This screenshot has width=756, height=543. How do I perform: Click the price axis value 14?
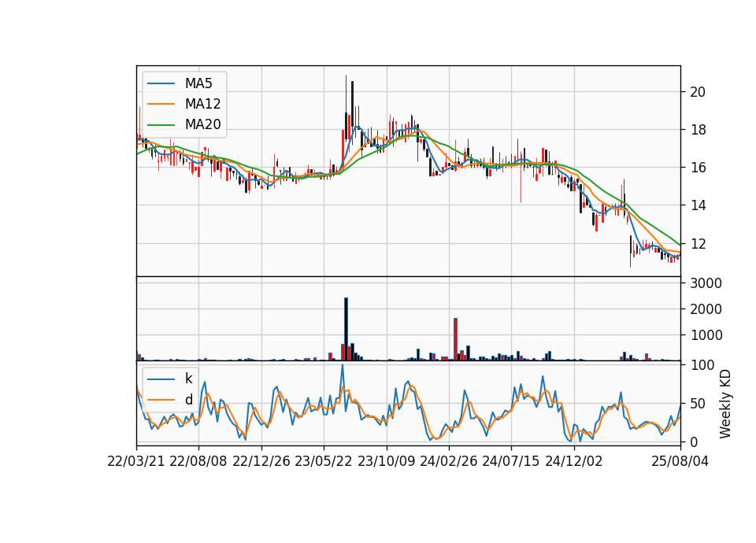tap(697, 205)
